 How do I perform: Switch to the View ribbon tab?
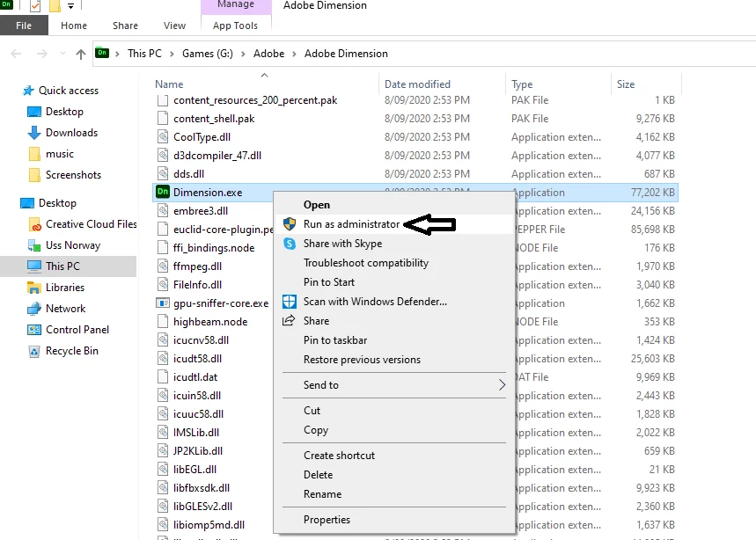[174, 26]
